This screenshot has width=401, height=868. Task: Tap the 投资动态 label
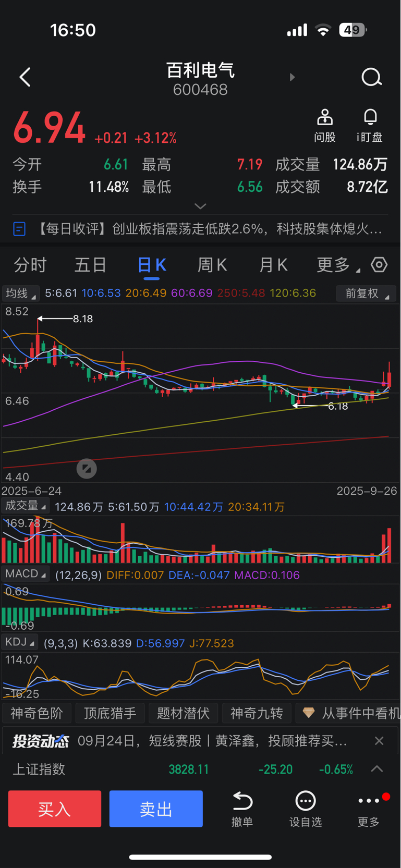coord(40,741)
